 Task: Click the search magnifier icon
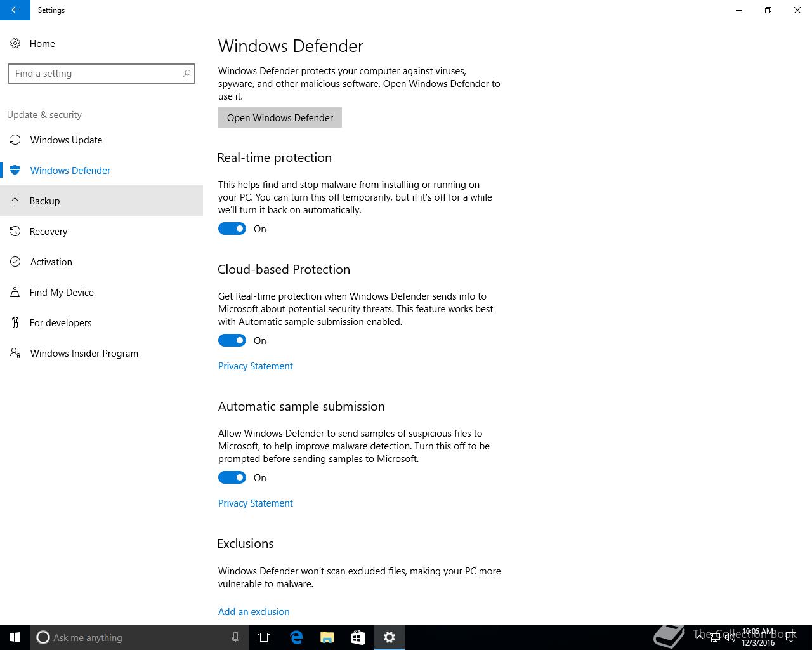pyautogui.click(x=187, y=74)
